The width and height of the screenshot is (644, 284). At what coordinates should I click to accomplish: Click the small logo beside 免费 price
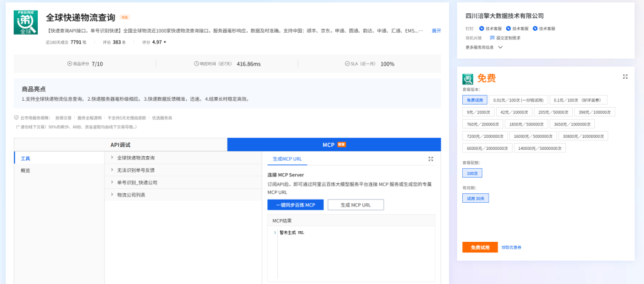(468, 79)
